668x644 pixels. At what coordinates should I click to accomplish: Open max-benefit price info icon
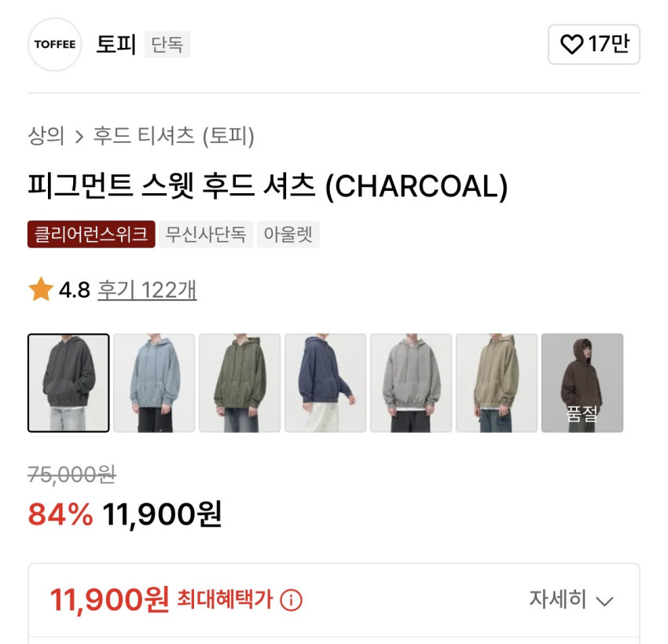[x=291, y=600]
